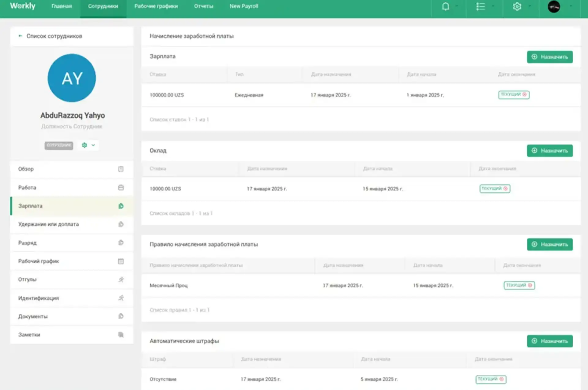Screen dimensions: 588x390
Task: Remove the Текущий tag on Месячный Проц rule
Action: (530, 285)
